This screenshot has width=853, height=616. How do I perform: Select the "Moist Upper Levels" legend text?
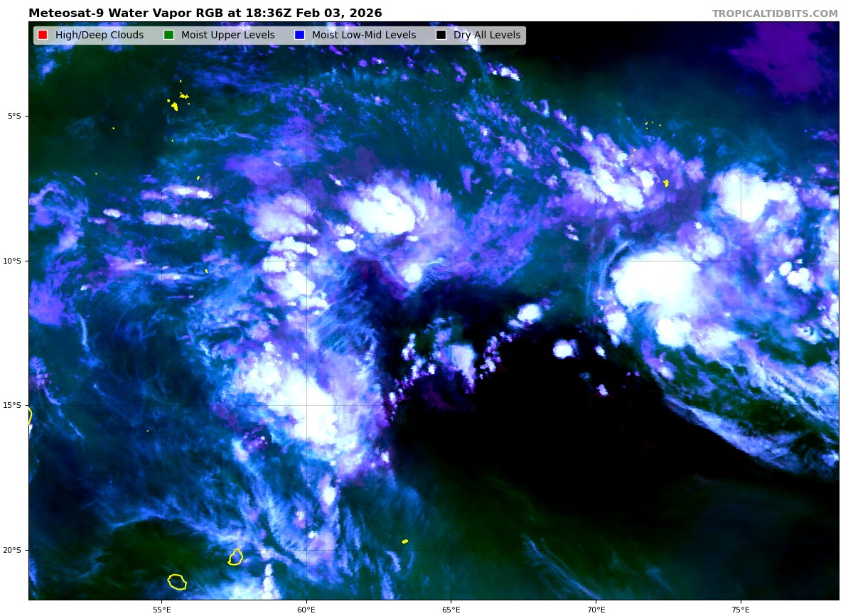click(x=227, y=36)
